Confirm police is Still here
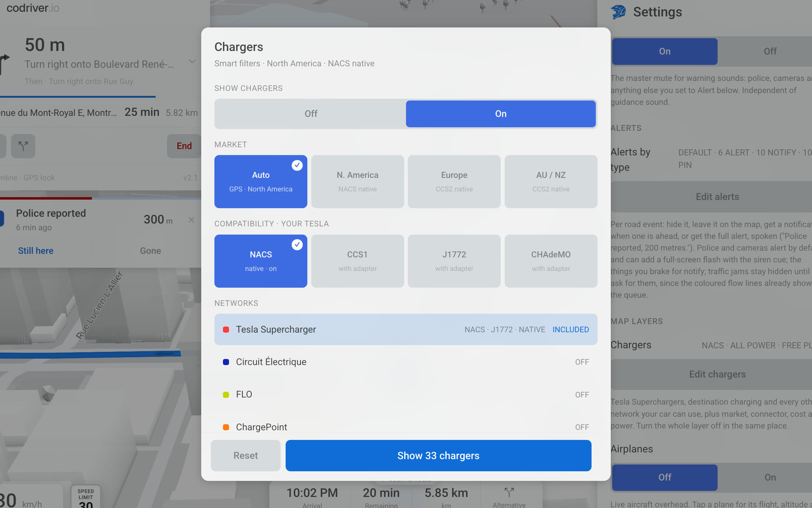This screenshot has width=812, height=508. point(36,251)
